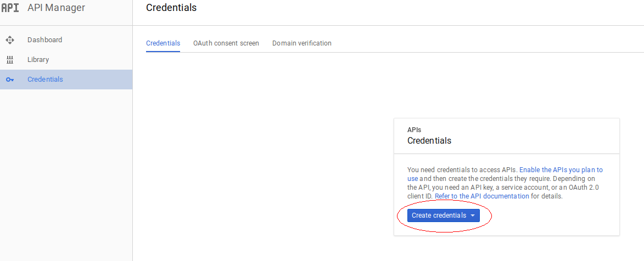Select the Credentials label in the sidebar

(45, 80)
